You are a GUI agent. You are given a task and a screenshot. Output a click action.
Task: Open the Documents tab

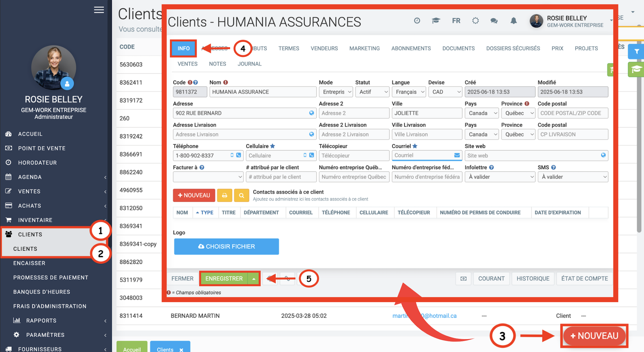tap(458, 48)
